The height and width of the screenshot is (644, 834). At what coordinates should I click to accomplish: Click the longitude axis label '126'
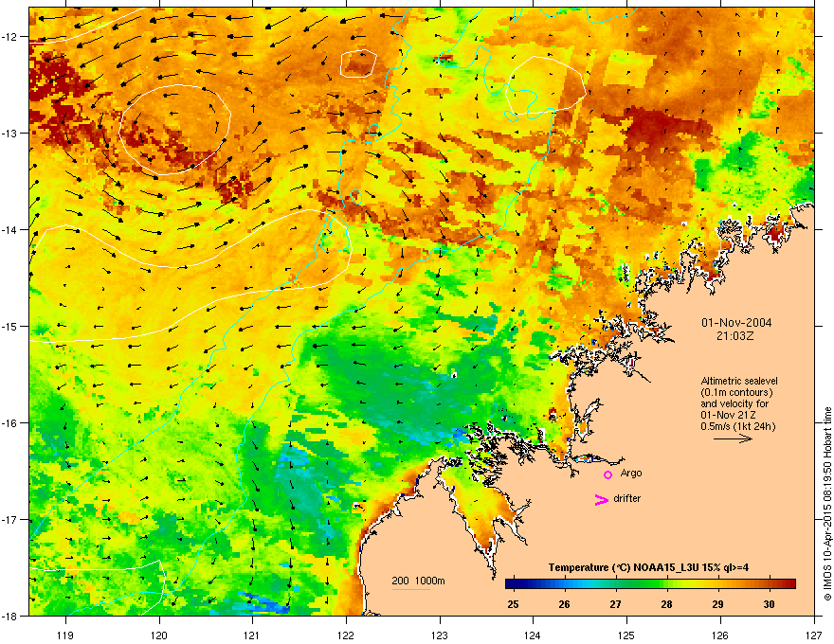(x=720, y=635)
